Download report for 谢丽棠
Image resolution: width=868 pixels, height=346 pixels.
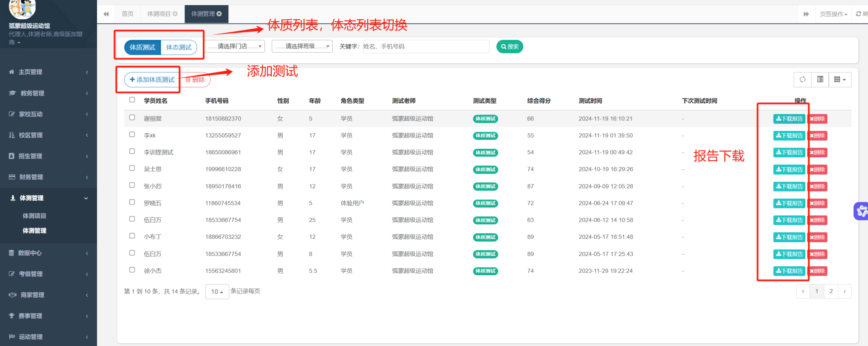tap(789, 119)
